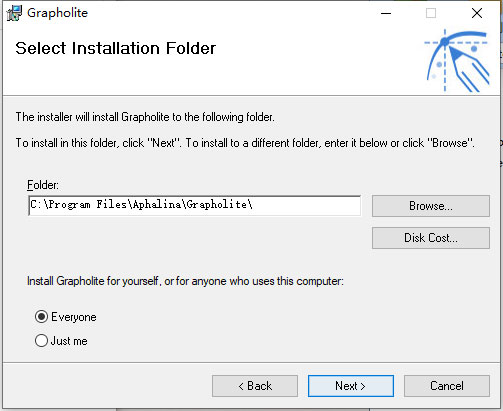
Task: Click the Grapholite pencil logo graphic
Action: (457, 60)
